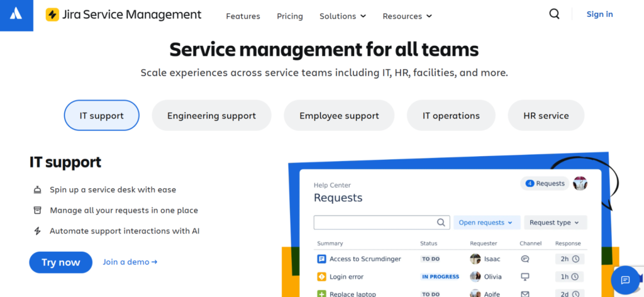Click the magnifier icon inside the requests search box
Viewport: 644px width, 297px height.
point(441,222)
